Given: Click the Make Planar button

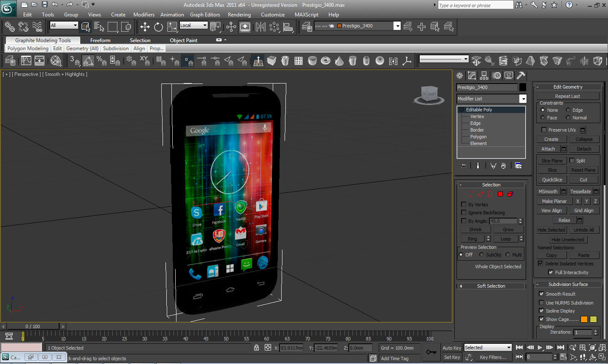Looking at the screenshot, I should click(554, 201).
